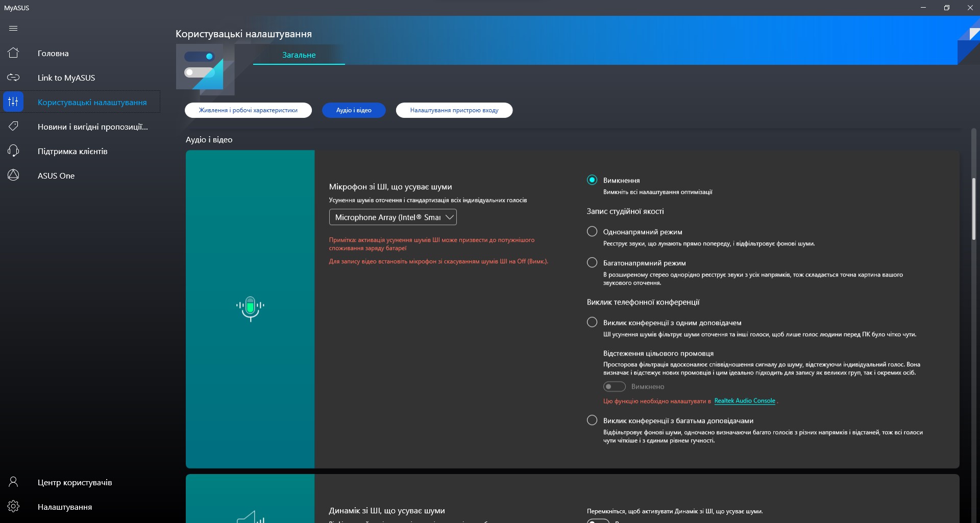Open the ASUS One icon

pos(13,176)
